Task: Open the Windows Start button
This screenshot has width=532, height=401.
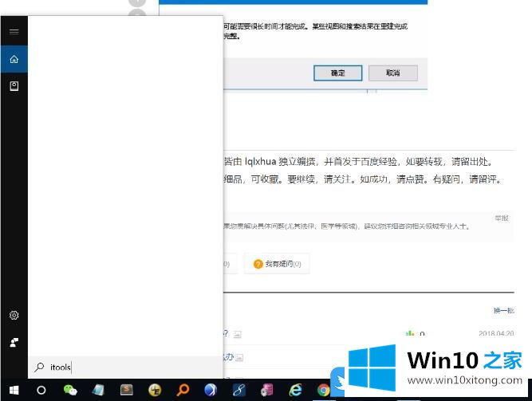Action: point(14,390)
